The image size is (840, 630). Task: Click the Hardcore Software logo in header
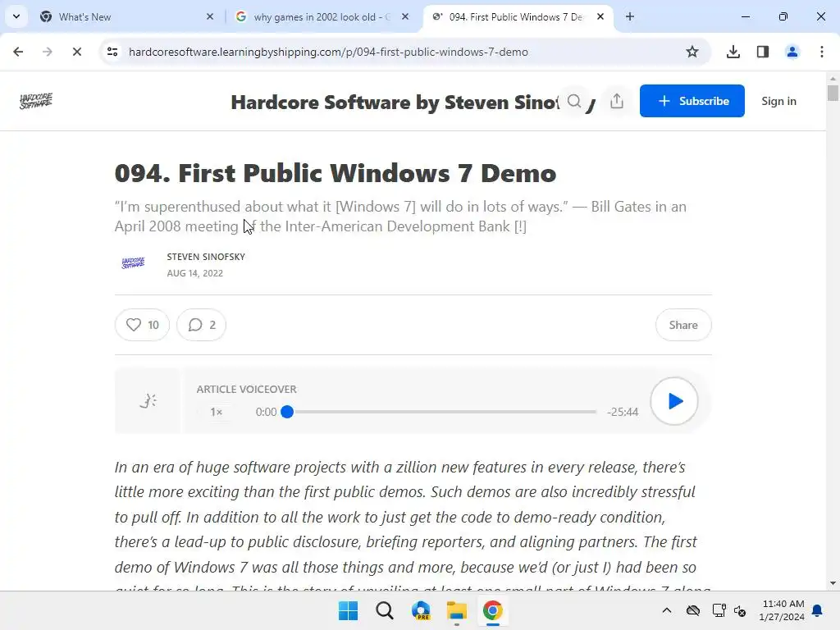[x=36, y=101]
